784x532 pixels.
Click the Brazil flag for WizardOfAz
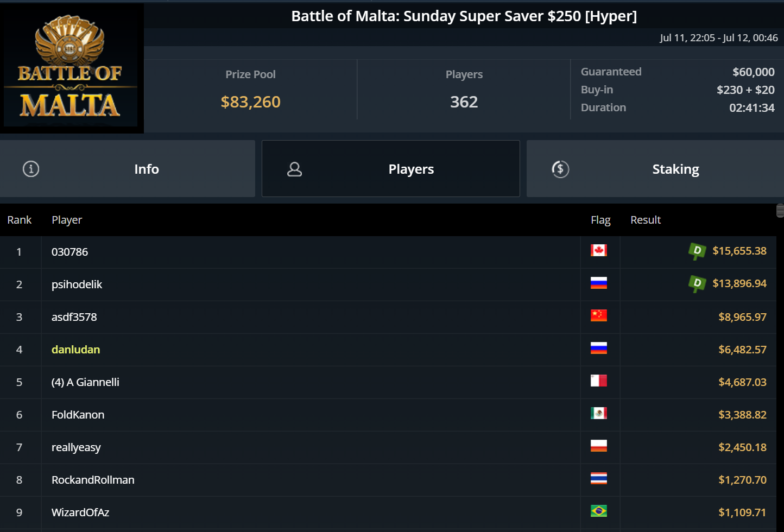[598, 511]
